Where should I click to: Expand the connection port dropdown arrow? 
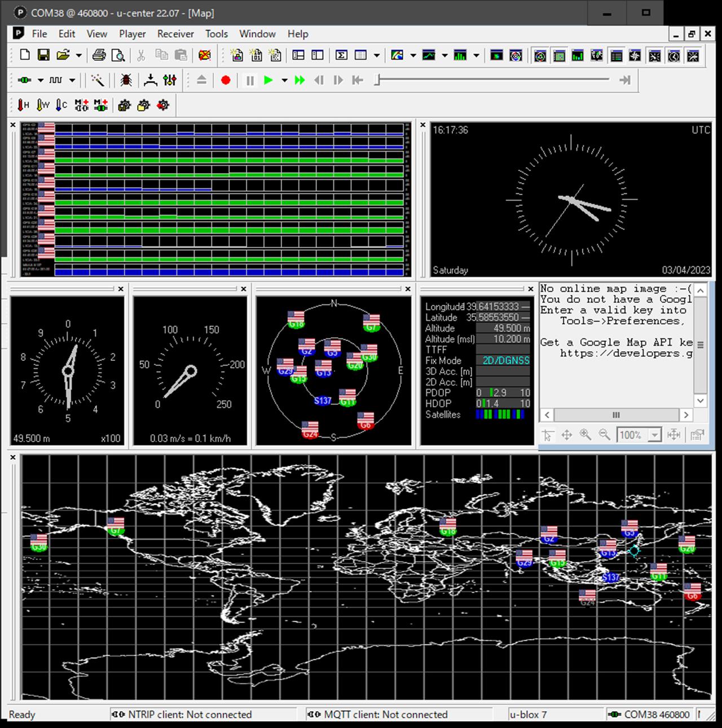pyautogui.click(x=41, y=81)
